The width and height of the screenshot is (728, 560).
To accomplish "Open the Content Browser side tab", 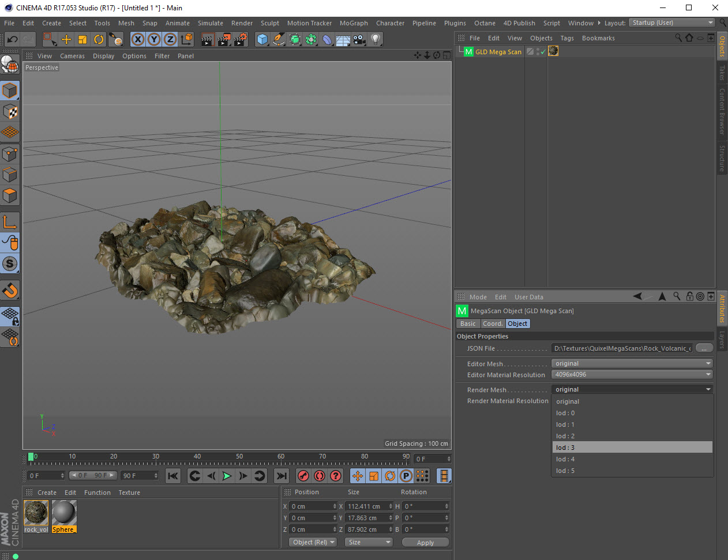I will 722,111.
